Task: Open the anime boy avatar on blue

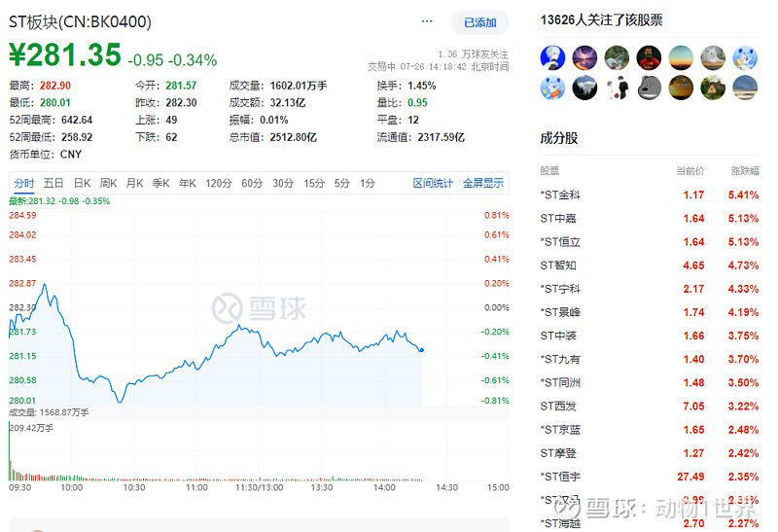Action: [x=552, y=57]
